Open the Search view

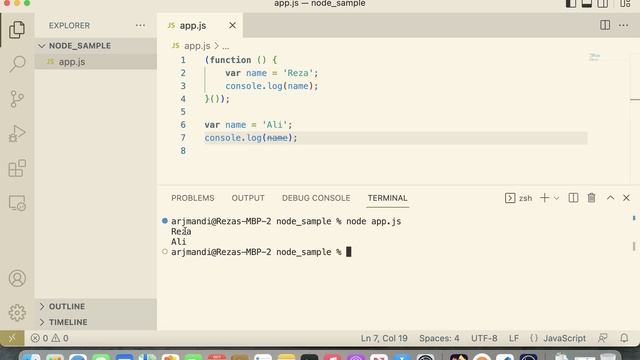(17, 64)
